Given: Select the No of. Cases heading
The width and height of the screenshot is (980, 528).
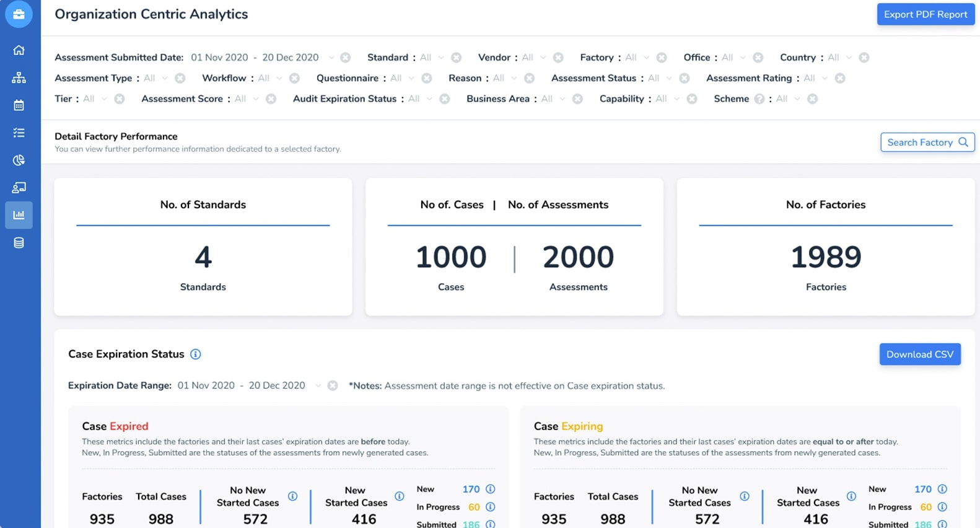Looking at the screenshot, I should (452, 205).
